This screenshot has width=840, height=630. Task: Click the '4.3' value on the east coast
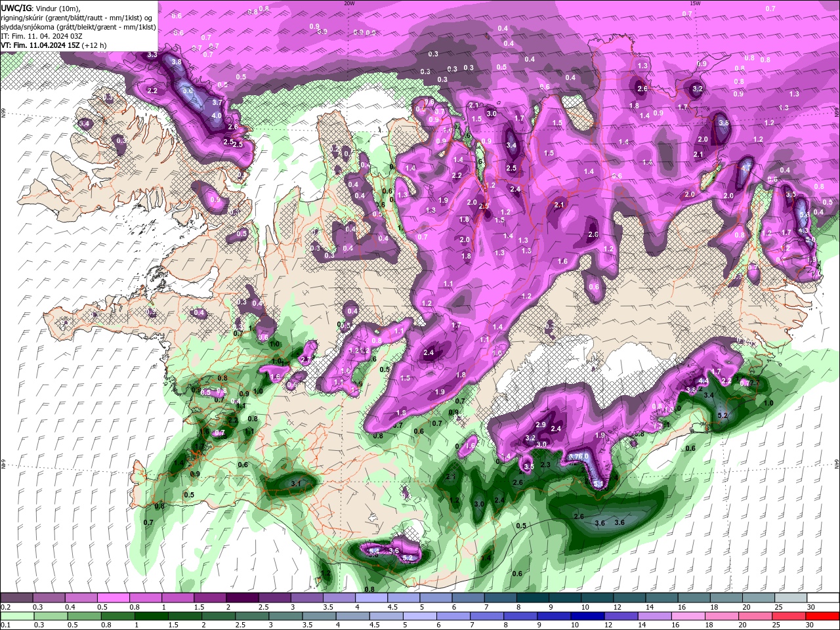tap(803, 230)
